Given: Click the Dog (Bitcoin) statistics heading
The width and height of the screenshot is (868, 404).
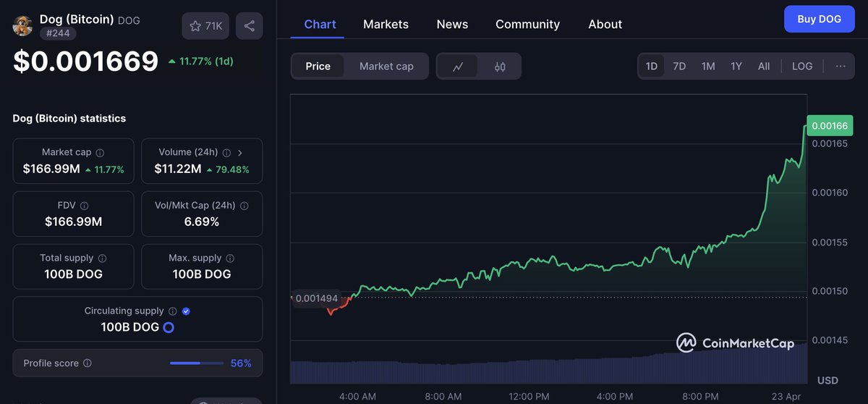Looking at the screenshot, I should (69, 118).
